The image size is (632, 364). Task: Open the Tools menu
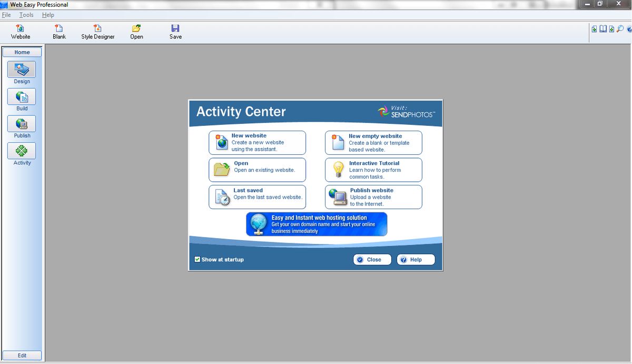tap(26, 15)
